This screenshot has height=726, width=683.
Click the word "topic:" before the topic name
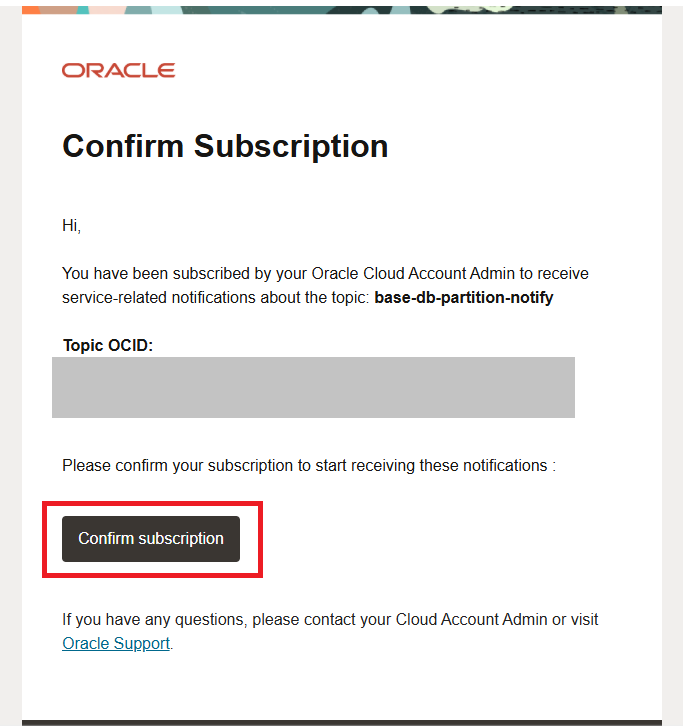349,297
